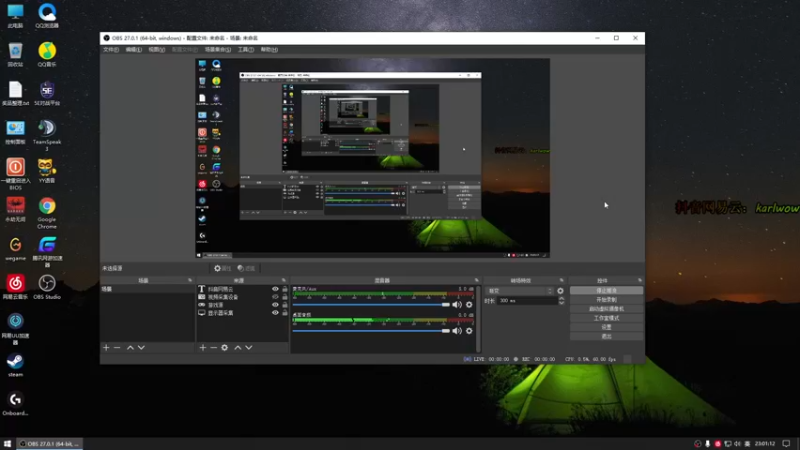Move the scene down with the chevron
800x450 pixels.
tap(141, 347)
